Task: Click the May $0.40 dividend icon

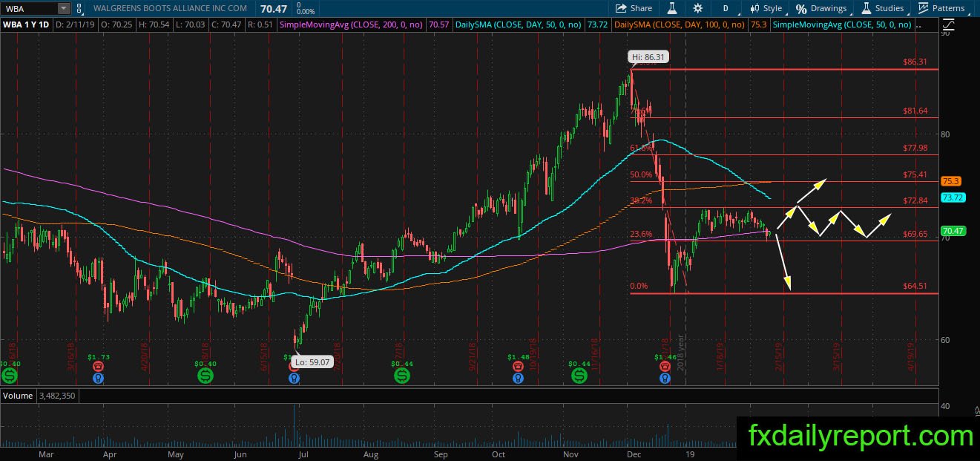Action: 205,376
